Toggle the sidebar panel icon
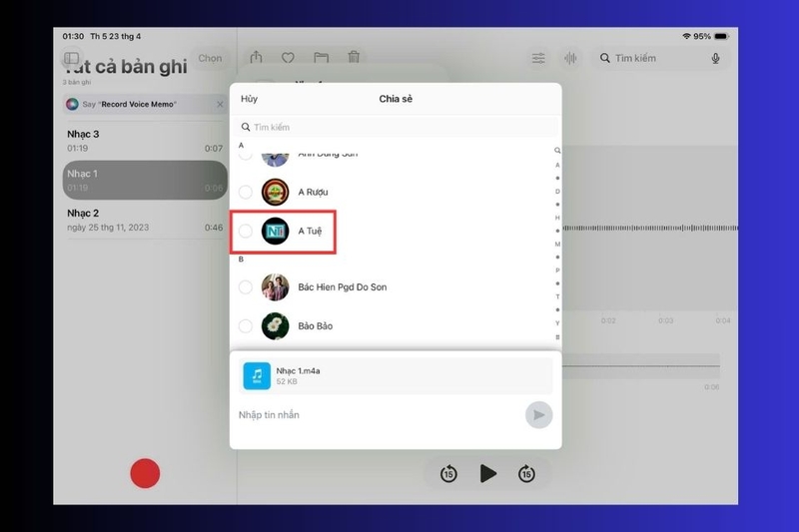The image size is (799, 532). point(72,58)
